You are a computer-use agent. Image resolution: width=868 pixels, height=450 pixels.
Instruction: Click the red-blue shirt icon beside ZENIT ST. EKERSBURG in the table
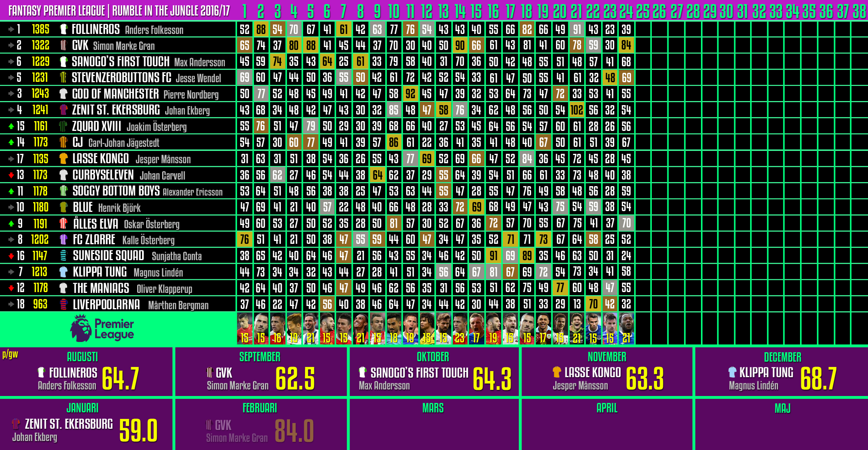(63, 110)
